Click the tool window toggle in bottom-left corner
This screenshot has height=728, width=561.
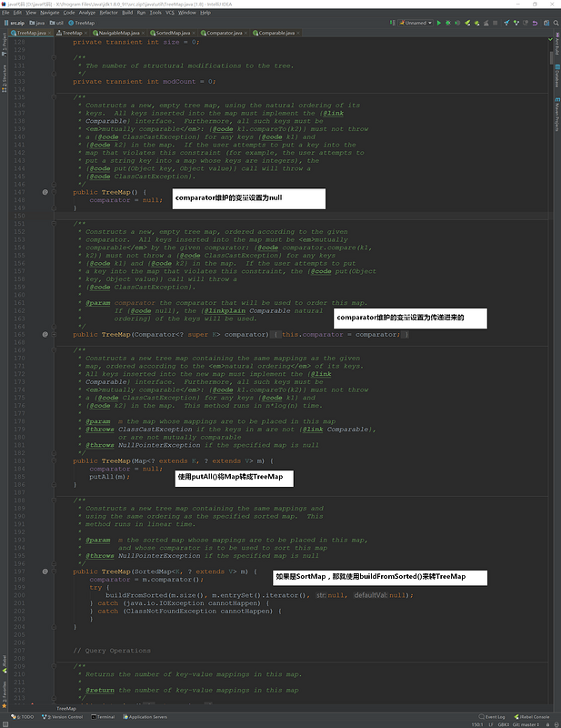point(5,724)
